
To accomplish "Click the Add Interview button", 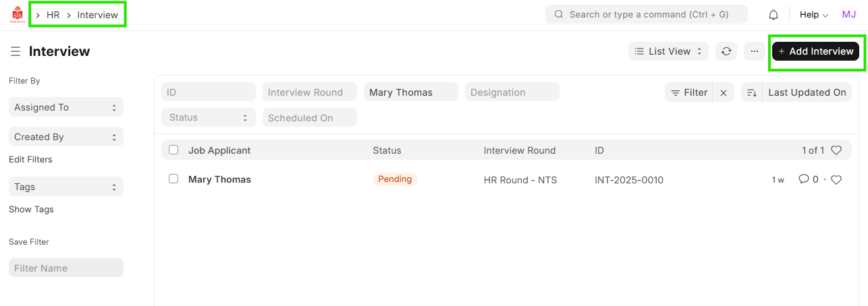I will tap(815, 51).
